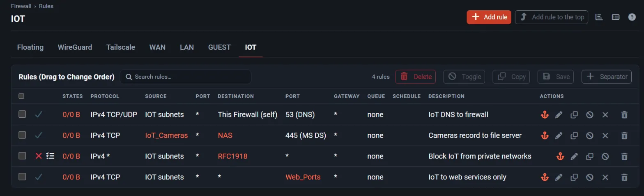The width and height of the screenshot is (644, 196).
Task: Edit the Cameras record to file server rule
Action: click(x=559, y=135)
